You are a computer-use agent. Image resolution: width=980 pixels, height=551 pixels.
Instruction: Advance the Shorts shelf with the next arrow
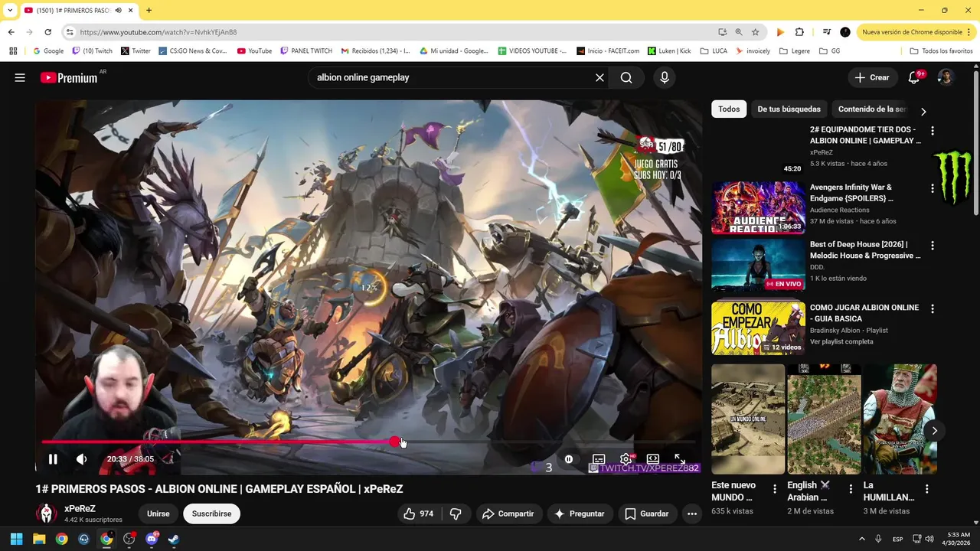[934, 430]
